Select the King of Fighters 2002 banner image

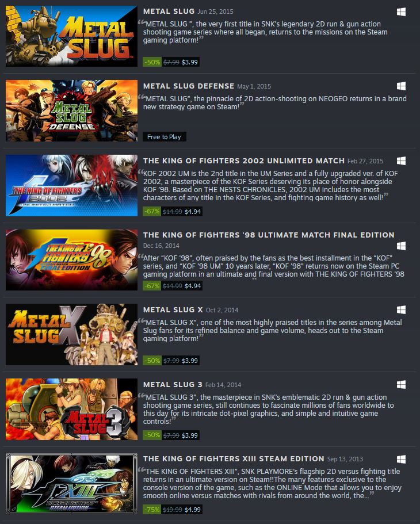click(x=71, y=185)
